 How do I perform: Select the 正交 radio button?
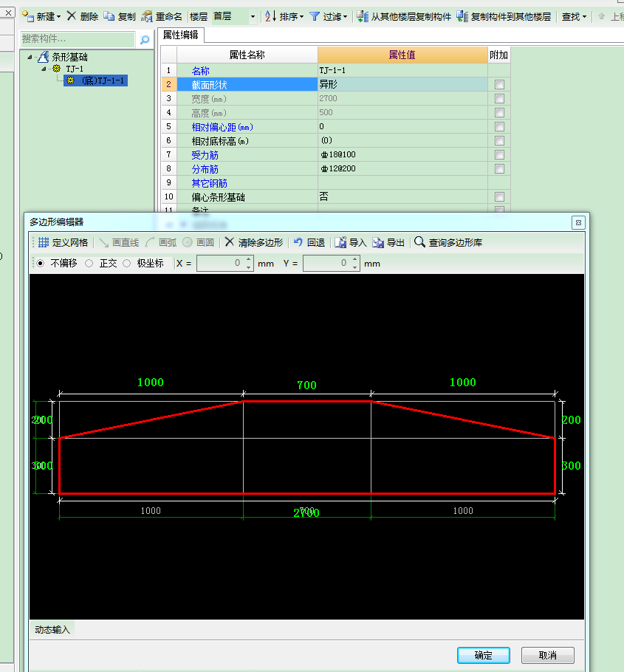pos(89,264)
